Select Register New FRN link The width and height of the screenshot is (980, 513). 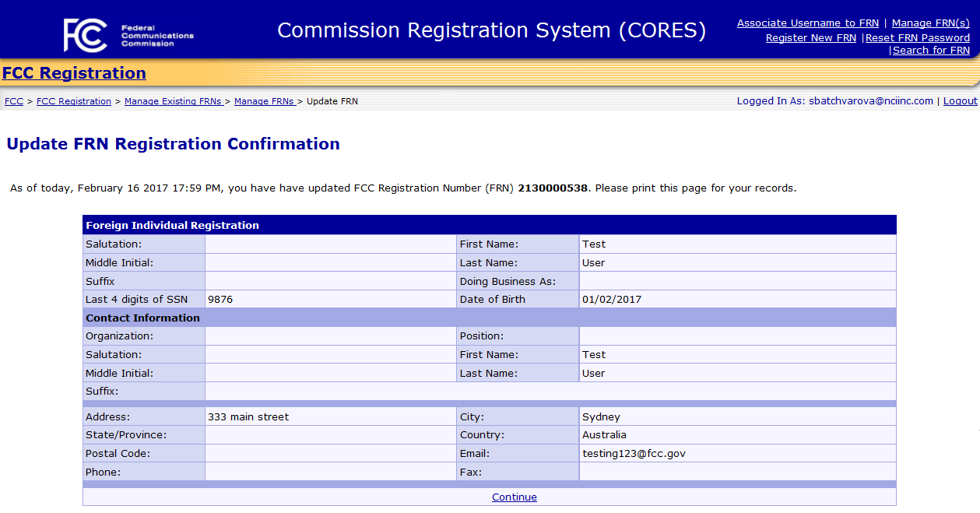coord(810,37)
